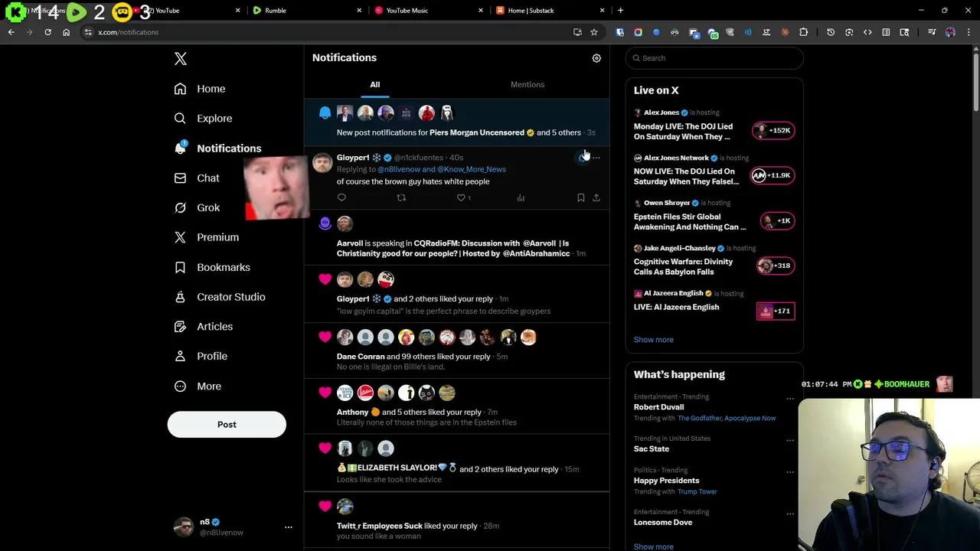980x551 pixels.
Task: Reply to Gloyper1's tweet
Action: pyautogui.click(x=341, y=198)
